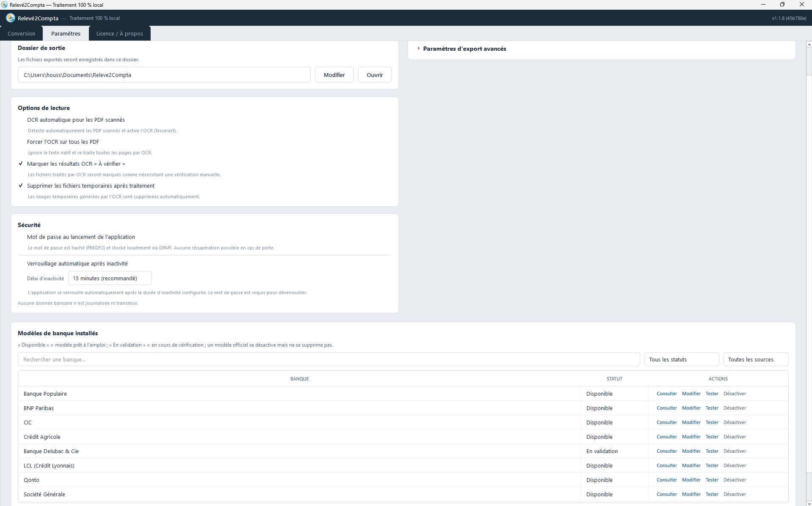Click the Relevé2Compta logo icon in header
Viewport: 812px width, 506px height.
(11, 18)
